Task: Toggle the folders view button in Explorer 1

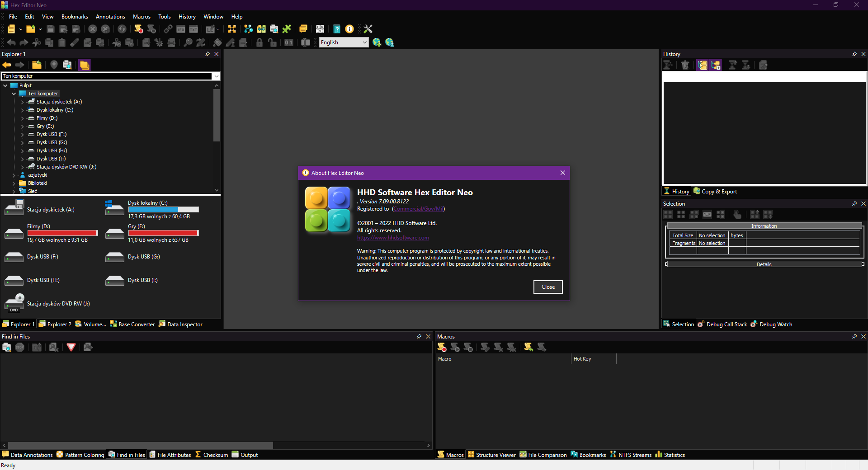Action: (84, 65)
